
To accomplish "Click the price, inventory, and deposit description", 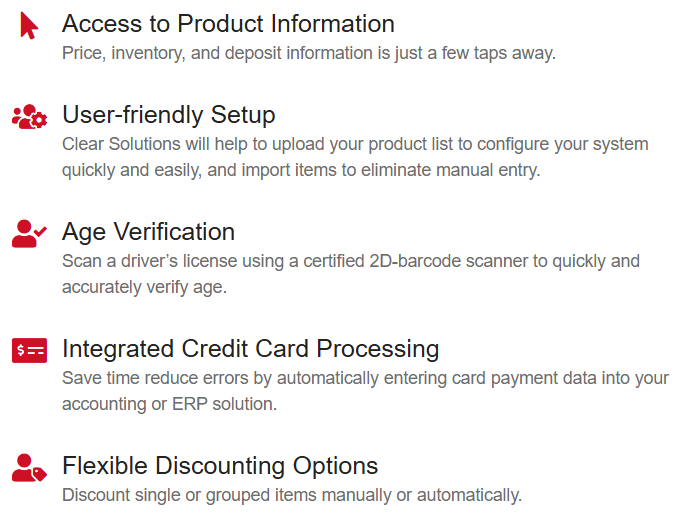I will tap(309, 53).
